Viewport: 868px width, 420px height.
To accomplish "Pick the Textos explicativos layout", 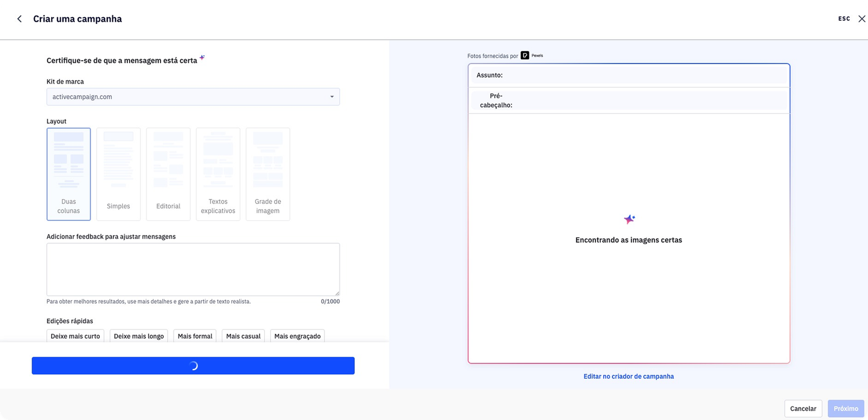I will [218, 174].
